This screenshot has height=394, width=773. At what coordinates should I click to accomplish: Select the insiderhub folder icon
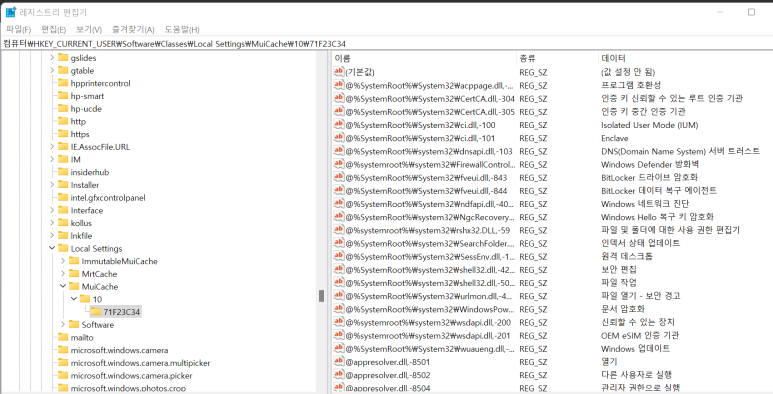[63, 172]
